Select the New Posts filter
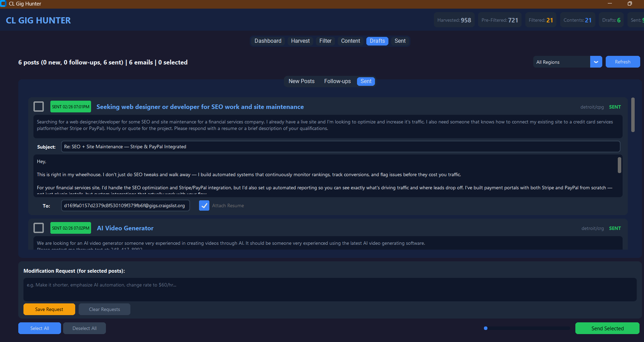The height and width of the screenshot is (342, 644). [301, 81]
